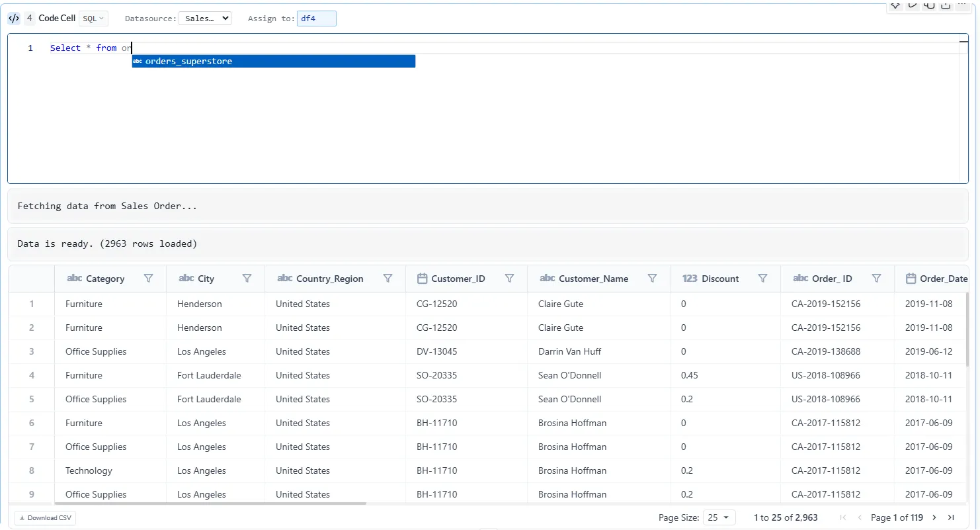Change the Page Size dropdown

coord(719,517)
